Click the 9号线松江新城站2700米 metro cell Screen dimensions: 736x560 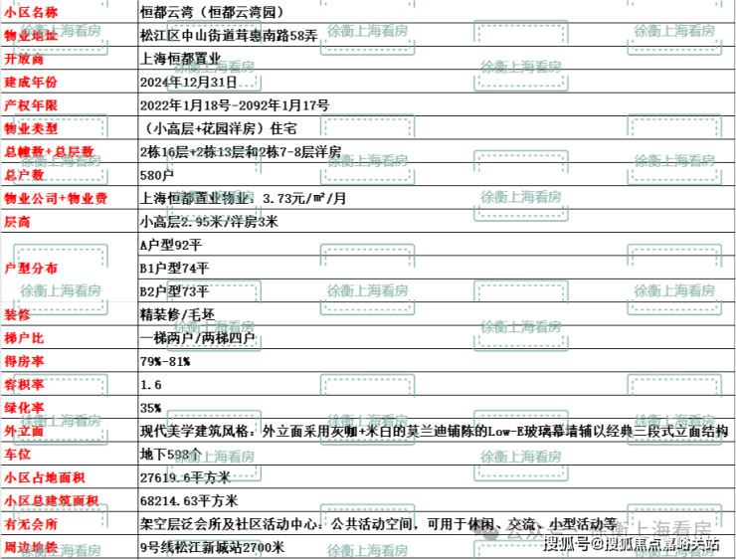(x=212, y=547)
